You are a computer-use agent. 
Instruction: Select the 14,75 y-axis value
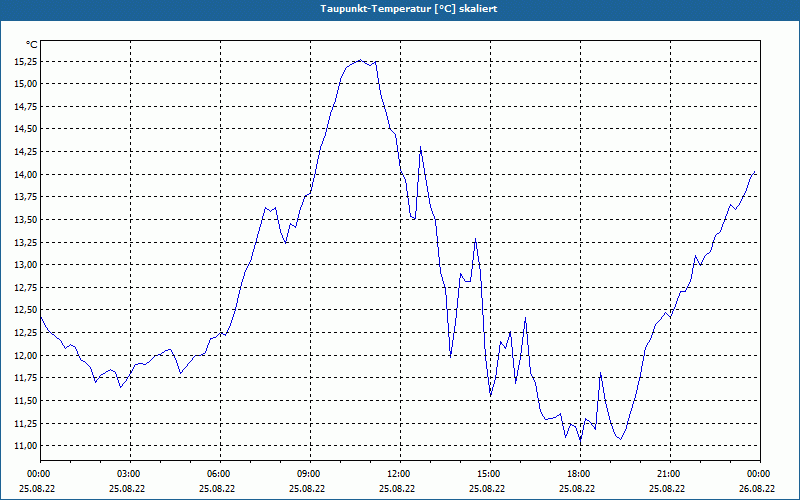(x=26, y=107)
